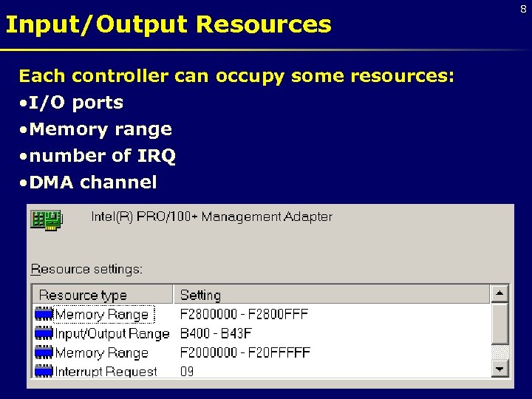Viewport: 532px width, 399px height.
Task: Select the first Memory Range row's chip icon
Action: pyautogui.click(x=44, y=314)
